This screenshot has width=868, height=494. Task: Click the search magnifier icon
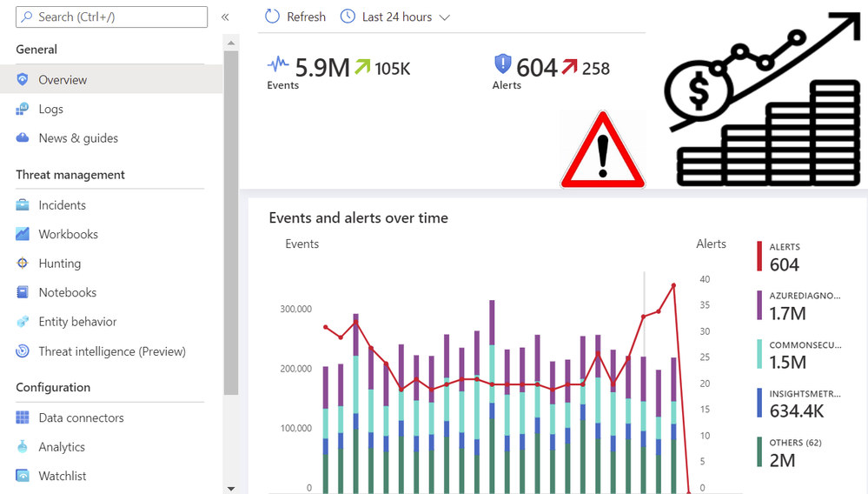click(27, 17)
